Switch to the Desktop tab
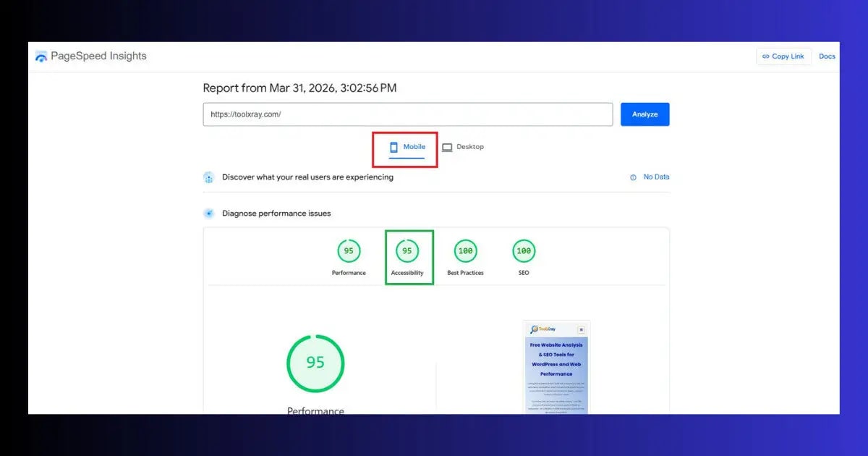This screenshot has width=868, height=456. 464,146
